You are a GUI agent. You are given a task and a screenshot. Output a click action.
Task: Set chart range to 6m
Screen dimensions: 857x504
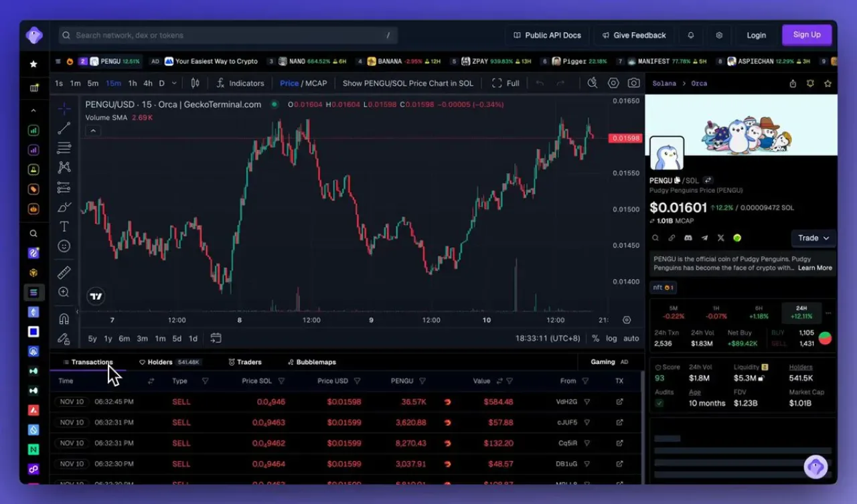tap(125, 338)
